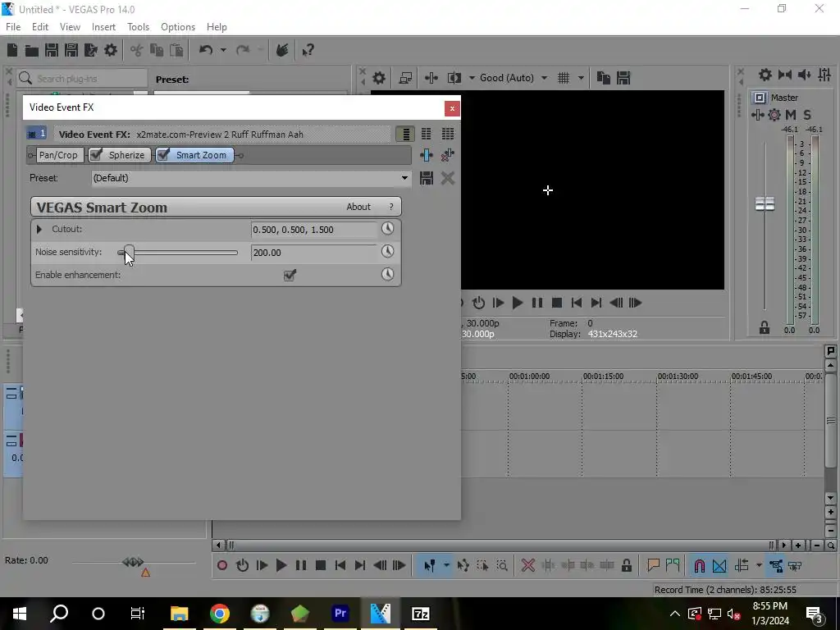Image resolution: width=840 pixels, height=630 pixels.
Task: Open the Options menu
Action: (178, 27)
